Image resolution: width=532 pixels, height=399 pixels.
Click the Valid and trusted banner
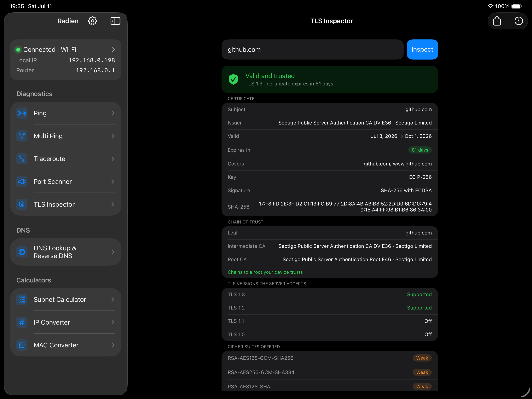(x=329, y=79)
